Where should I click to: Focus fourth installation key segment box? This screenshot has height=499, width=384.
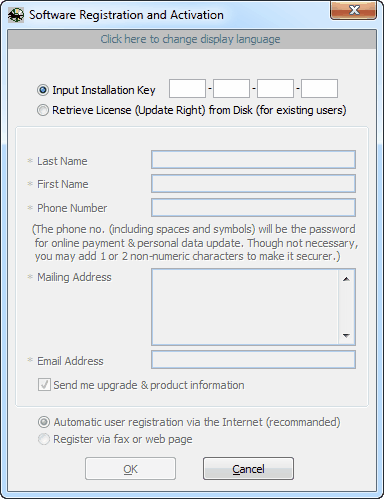pyautogui.click(x=319, y=89)
